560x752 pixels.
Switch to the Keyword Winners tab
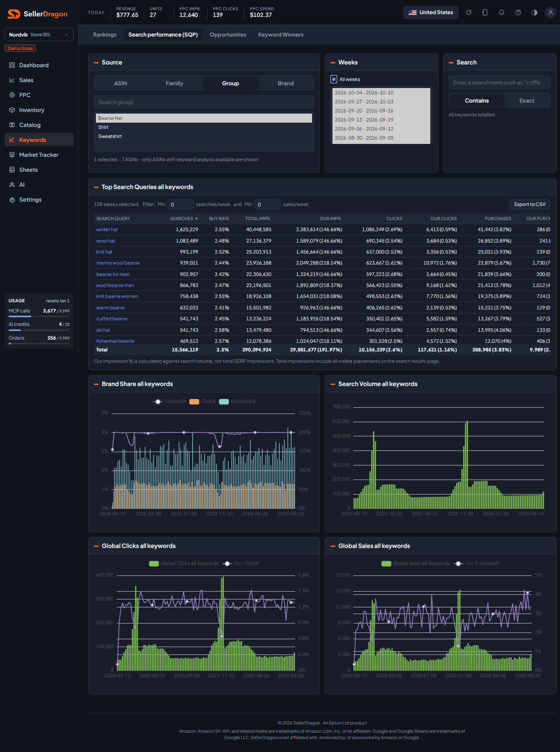281,35
